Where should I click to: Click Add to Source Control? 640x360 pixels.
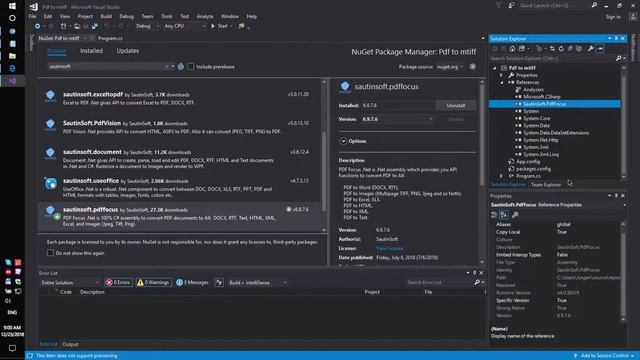point(604,356)
